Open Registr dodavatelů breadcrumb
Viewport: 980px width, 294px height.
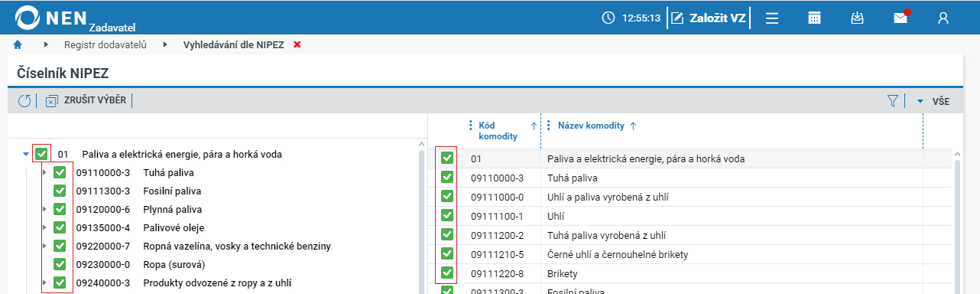pyautogui.click(x=105, y=44)
